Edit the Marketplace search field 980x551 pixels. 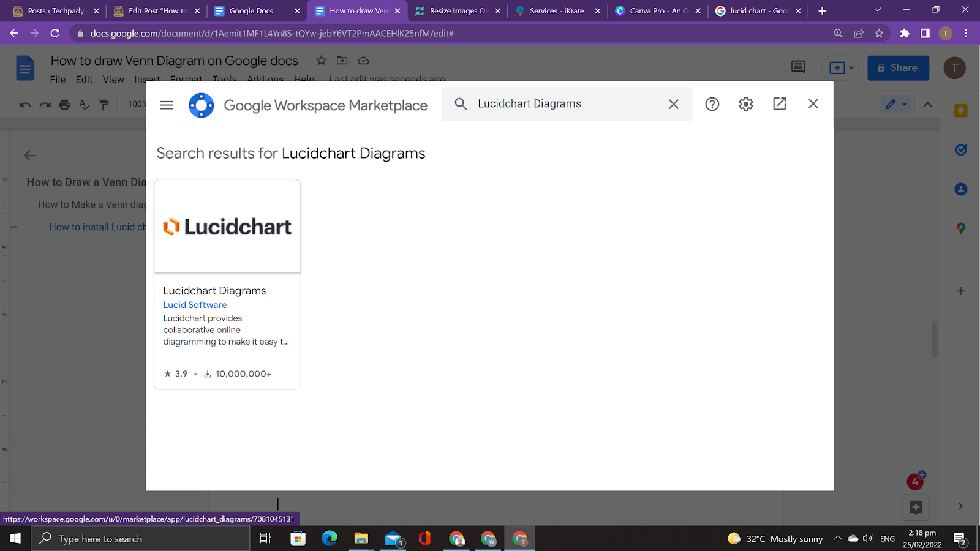(x=567, y=104)
